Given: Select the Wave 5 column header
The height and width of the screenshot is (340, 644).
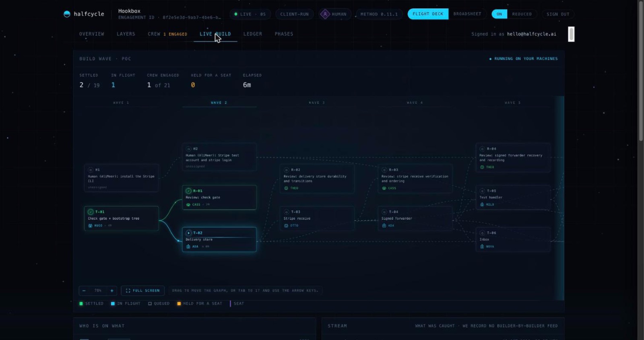Looking at the screenshot, I should click(x=512, y=103).
